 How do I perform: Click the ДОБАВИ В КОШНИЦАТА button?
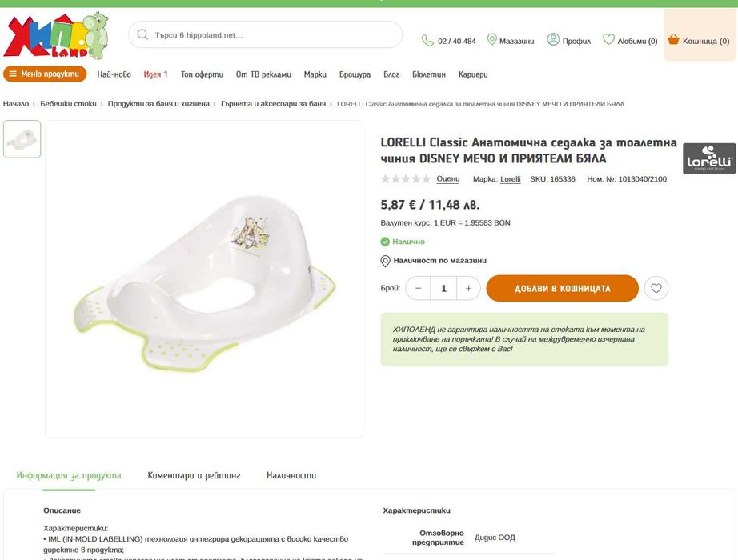(x=562, y=289)
